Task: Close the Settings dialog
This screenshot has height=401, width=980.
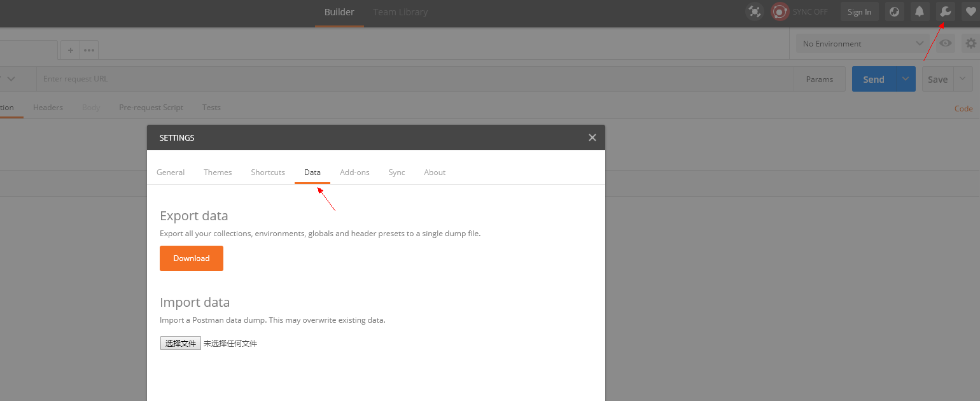Action: (x=592, y=137)
